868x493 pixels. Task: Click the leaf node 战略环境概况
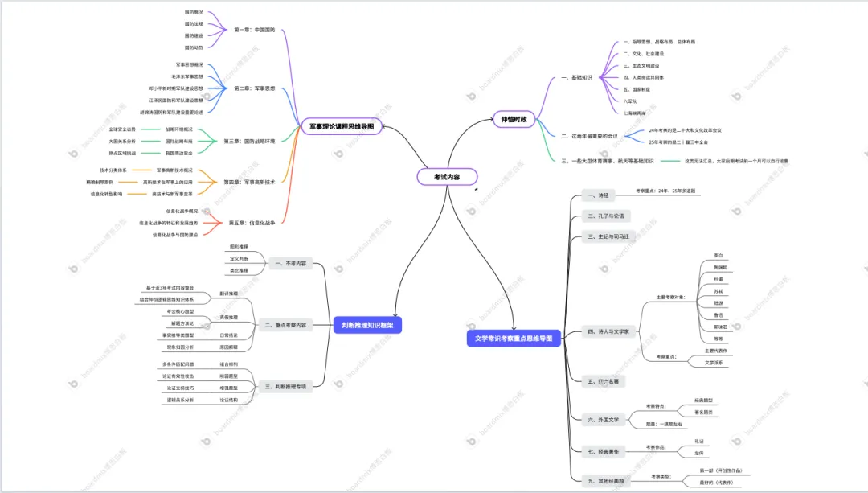[178, 129]
